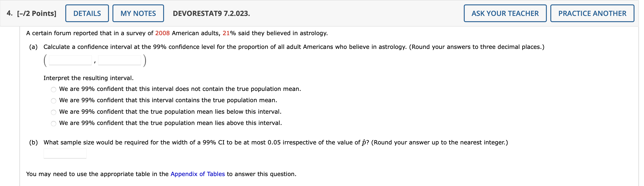Screen dimensions: 644x186
Task: Click PRACTICE ANOTHER to get a new version
Action: pos(592,13)
